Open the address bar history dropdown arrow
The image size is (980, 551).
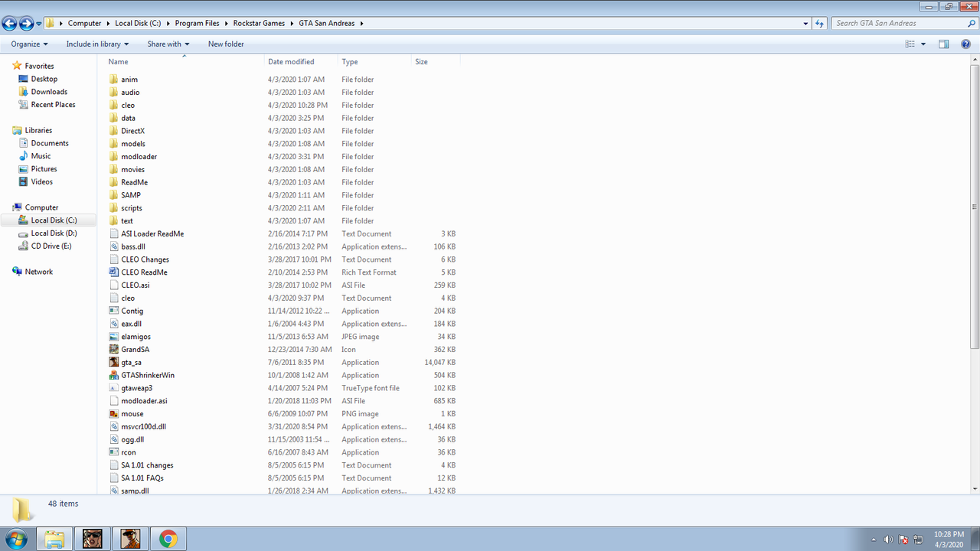(805, 24)
